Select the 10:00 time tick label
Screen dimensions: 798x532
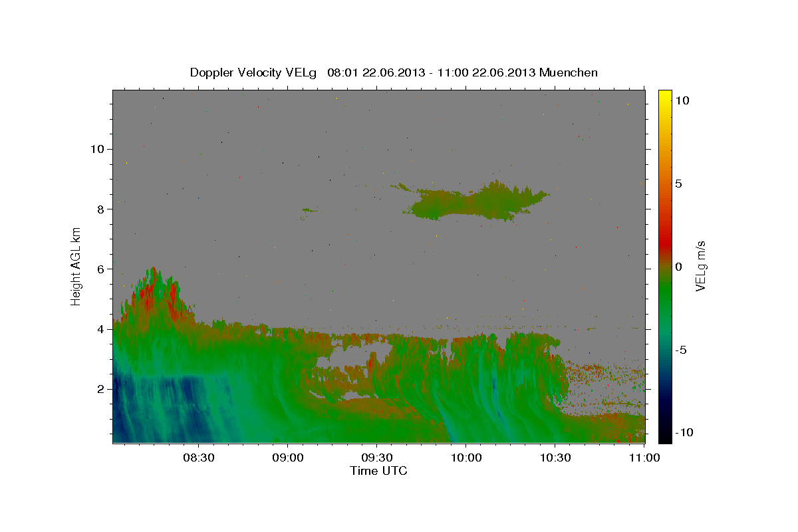coord(465,458)
